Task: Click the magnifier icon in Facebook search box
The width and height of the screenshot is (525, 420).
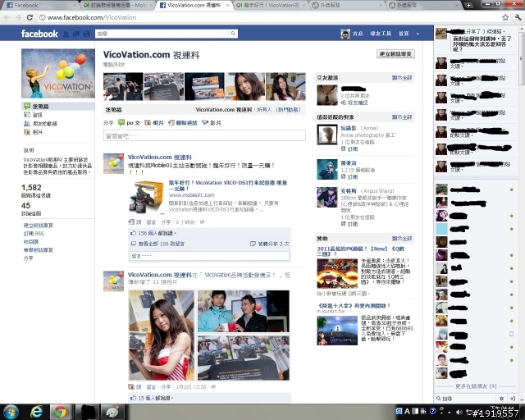Action: pyautogui.click(x=233, y=34)
